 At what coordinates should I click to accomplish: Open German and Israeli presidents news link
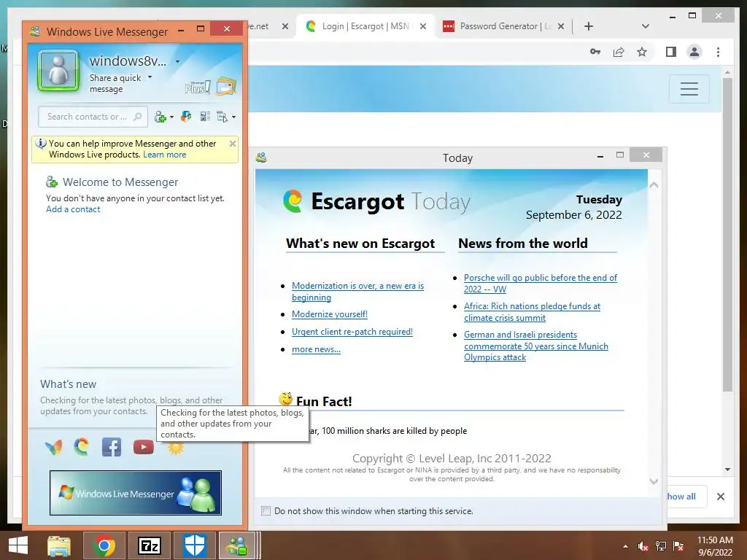(x=536, y=346)
